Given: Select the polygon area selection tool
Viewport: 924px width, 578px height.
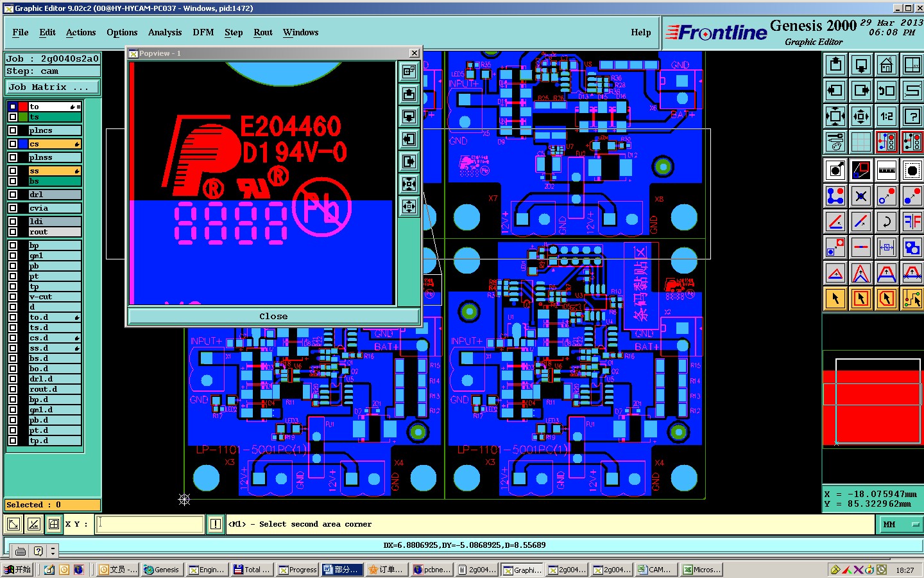Looking at the screenshot, I should click(887, 299).
